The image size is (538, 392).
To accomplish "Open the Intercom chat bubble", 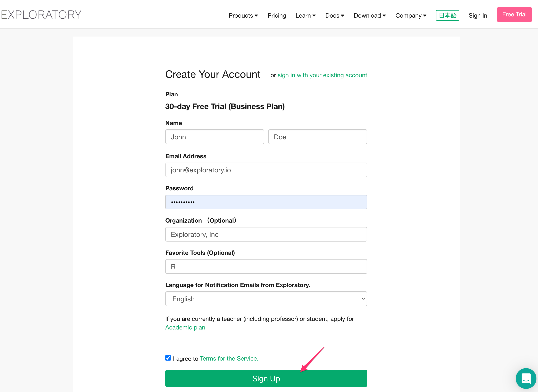I will [x=526, y=379].
